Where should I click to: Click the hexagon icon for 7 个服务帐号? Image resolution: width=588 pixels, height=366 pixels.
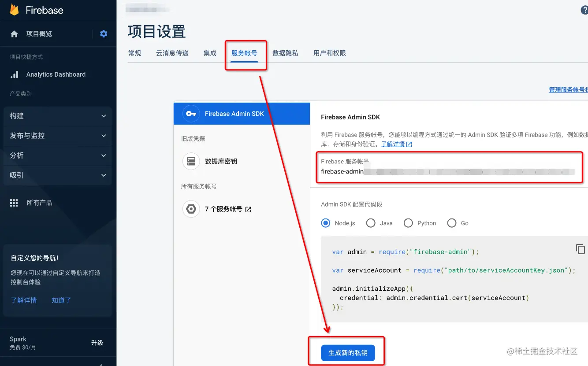click(191, 209)
